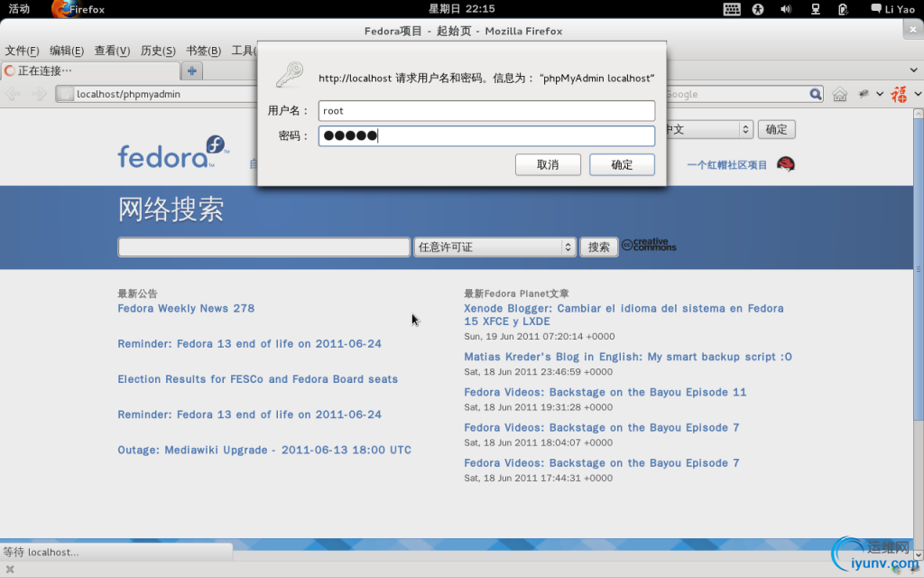Click the Firefox icon in top panel
Viewport: 924px width, 578px height.
click(x=64, y=9)
